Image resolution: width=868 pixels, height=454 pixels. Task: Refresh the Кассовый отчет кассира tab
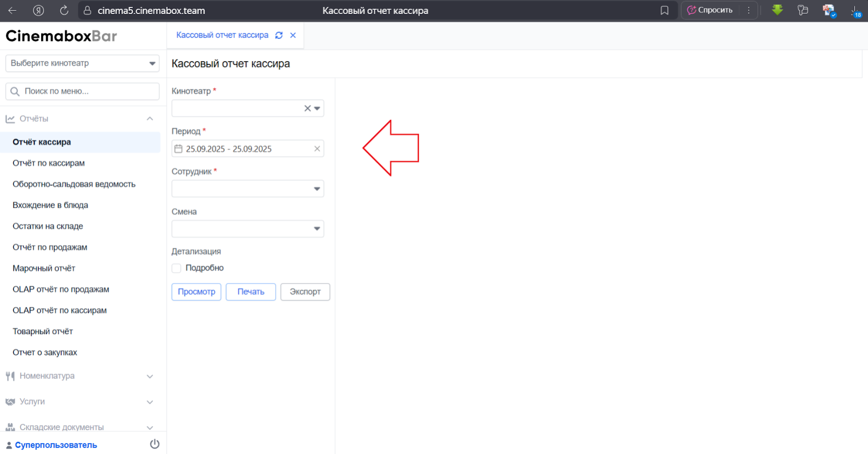[279, 35]
